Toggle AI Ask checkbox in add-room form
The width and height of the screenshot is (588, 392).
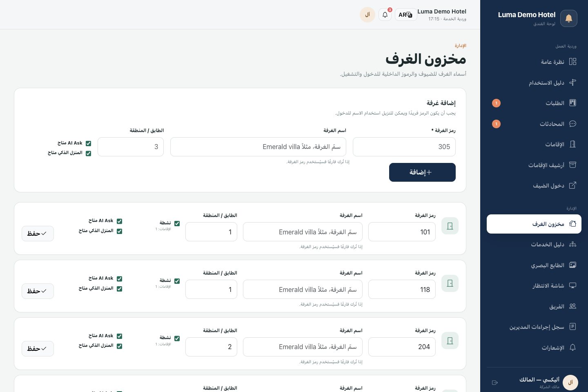88,143
